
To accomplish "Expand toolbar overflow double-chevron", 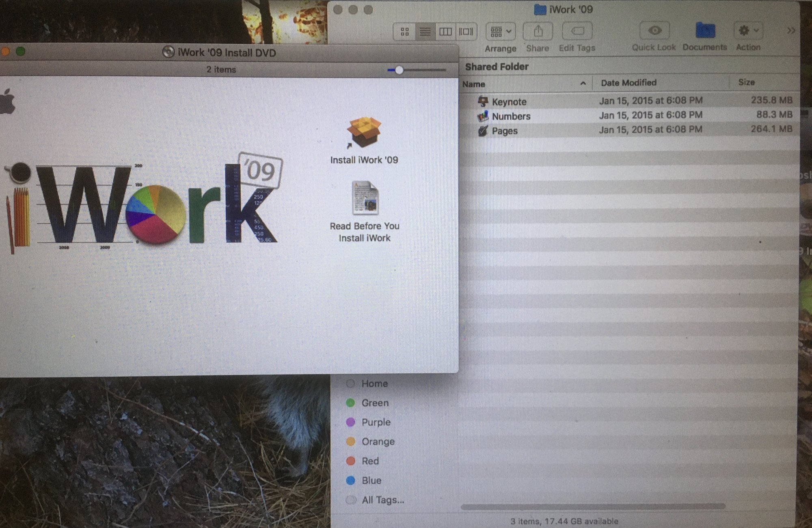I will coord(791,30).
